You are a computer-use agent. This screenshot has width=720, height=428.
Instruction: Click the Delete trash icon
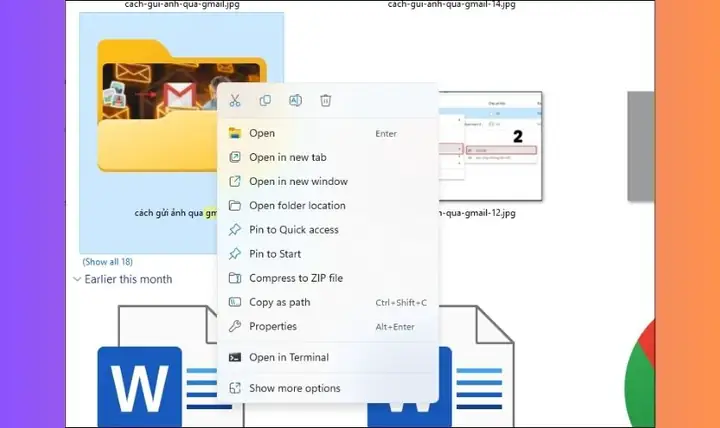click(326, 101)
